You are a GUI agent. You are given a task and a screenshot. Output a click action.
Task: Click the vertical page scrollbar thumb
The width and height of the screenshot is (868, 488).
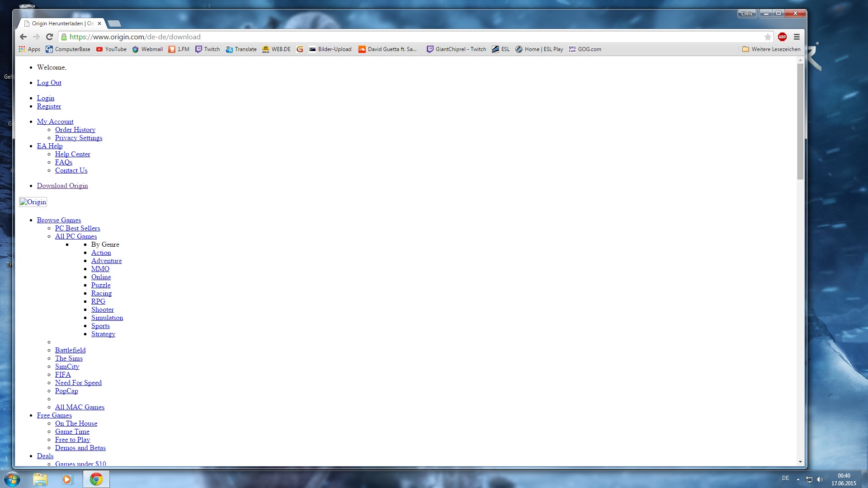[x=800, y=121]
